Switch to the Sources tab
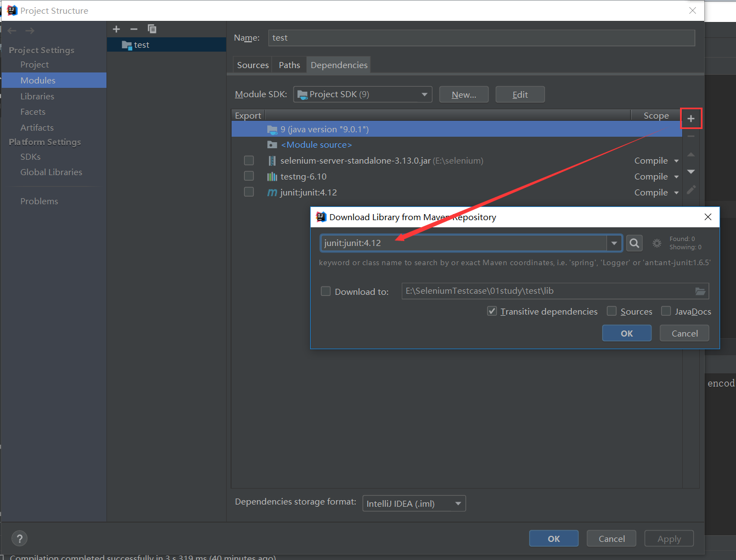The width and height of the screenshot is (736, 560). [252, 65]
